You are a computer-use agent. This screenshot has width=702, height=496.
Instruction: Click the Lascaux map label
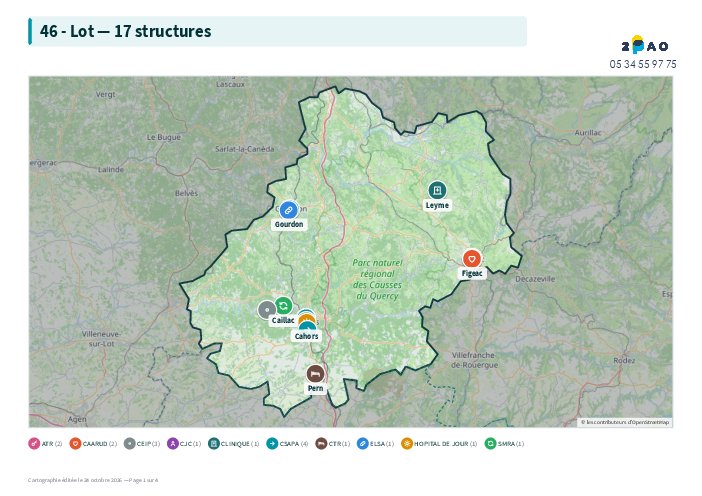pos(231,84)
